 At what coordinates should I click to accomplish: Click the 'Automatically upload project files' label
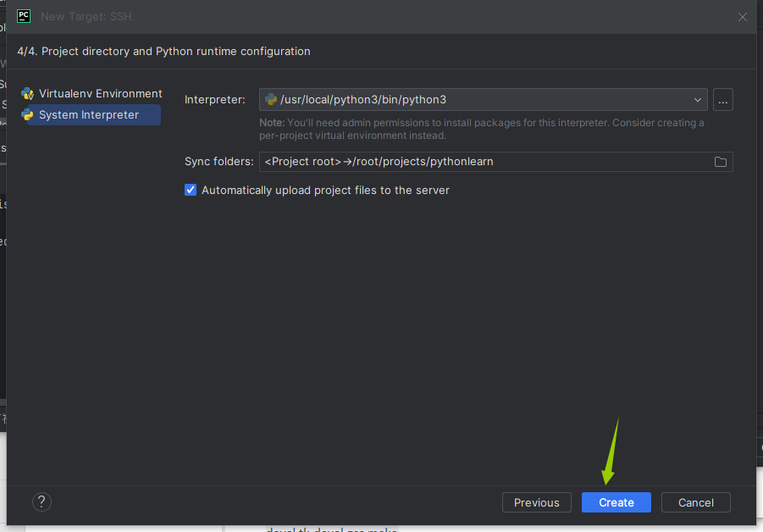coord(325,191)
